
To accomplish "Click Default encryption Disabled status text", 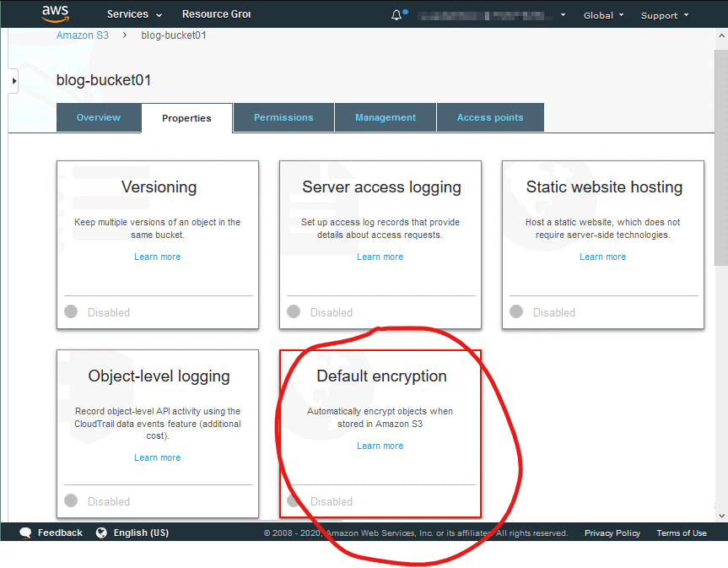I will click(332, 501).
